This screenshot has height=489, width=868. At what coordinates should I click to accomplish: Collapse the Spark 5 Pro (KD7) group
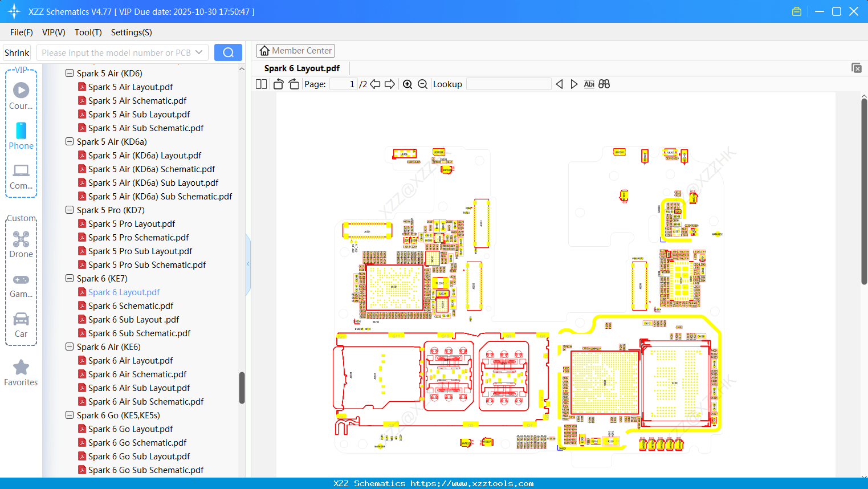pos(69,210)
